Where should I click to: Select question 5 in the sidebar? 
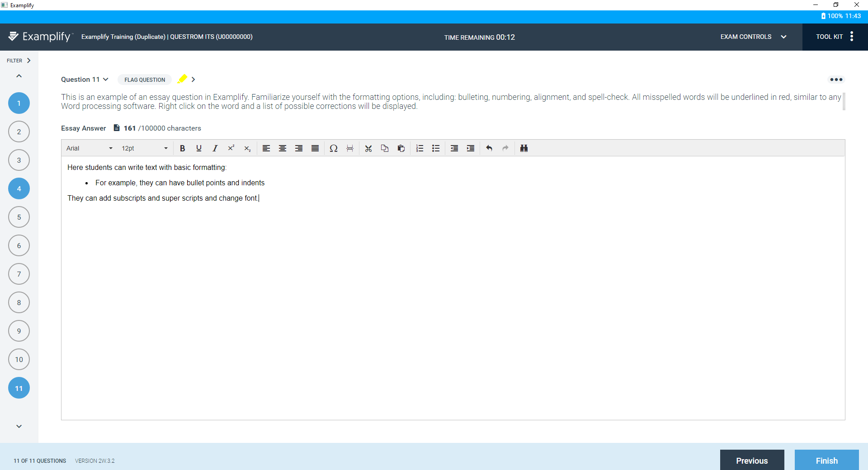19,217
